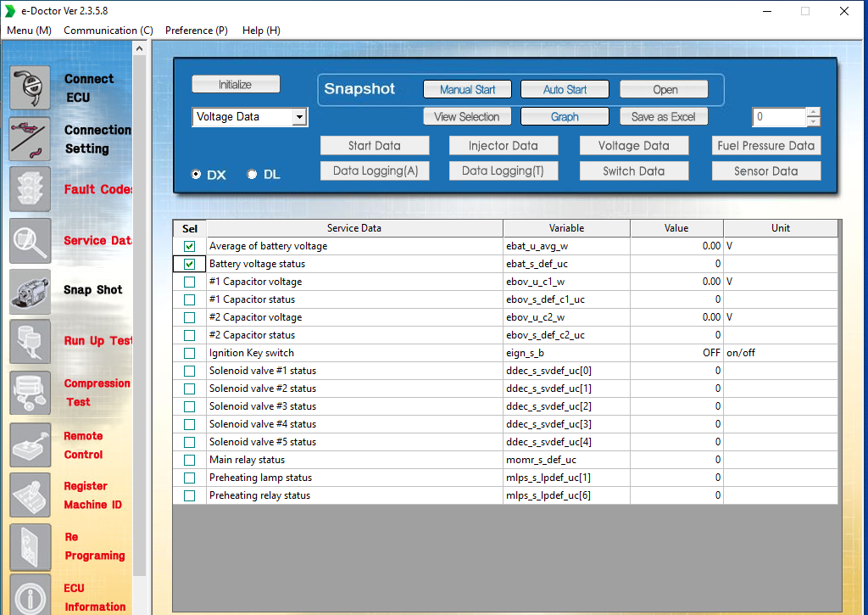The width and height of the screenshot is (868, 615).
Task: Click the Voltage Data button
Action: click(634, 146)
